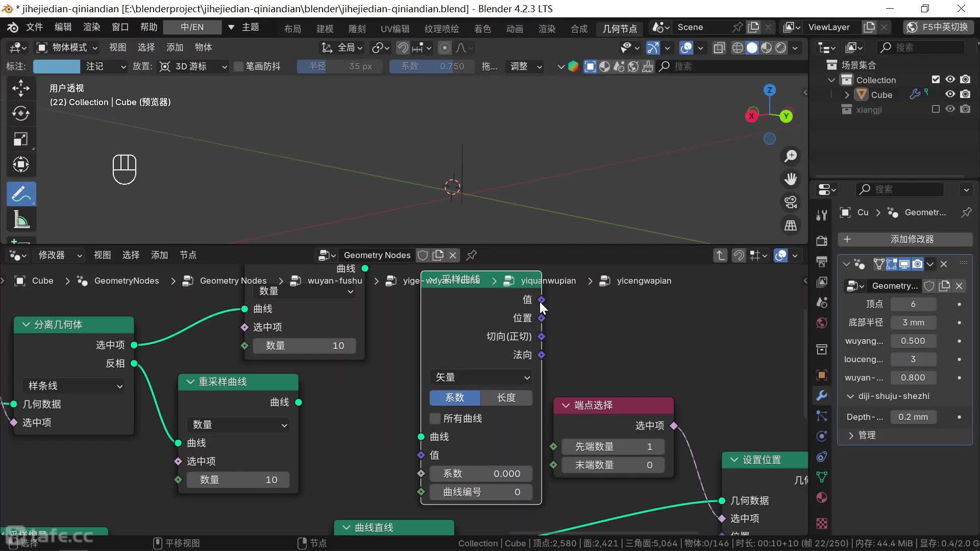This screenshot has height=551, width=980.
Task: Click the annotation color swatch
Action: click(x=57, y=66)
